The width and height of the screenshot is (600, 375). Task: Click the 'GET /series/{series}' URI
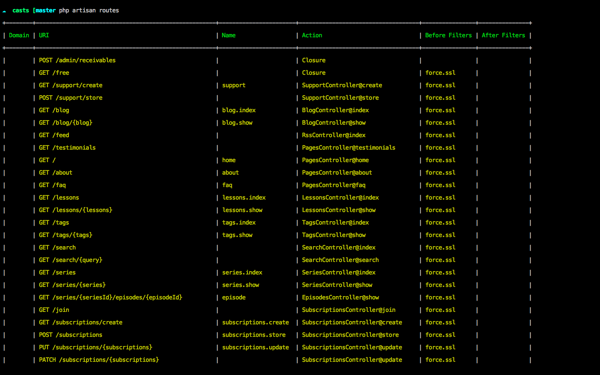pyautogui.click(x=72, y=285)
